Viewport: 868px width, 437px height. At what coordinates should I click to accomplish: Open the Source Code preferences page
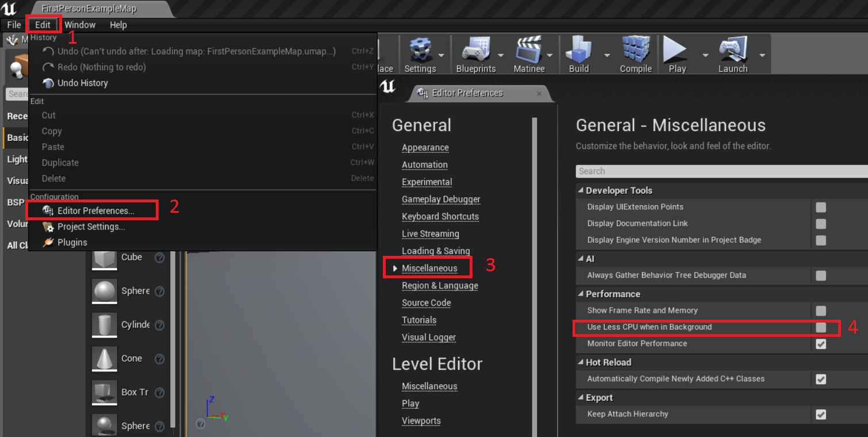tap(427, 303)
